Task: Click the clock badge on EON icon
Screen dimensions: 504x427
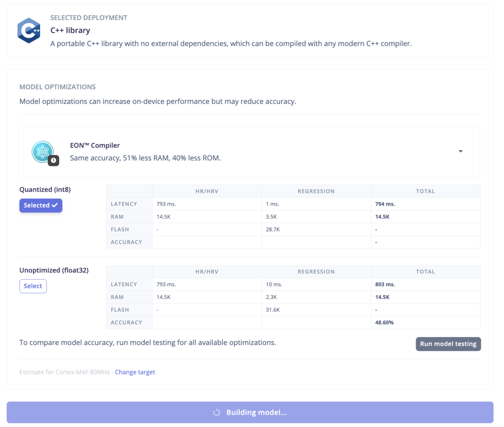Action: (54, 160)
